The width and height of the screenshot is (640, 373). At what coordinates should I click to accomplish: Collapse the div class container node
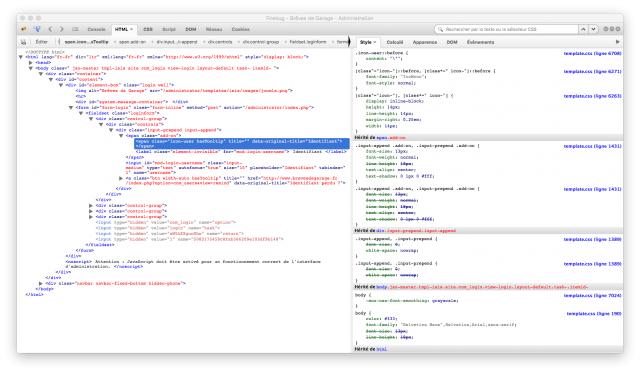tap(41, 74)
